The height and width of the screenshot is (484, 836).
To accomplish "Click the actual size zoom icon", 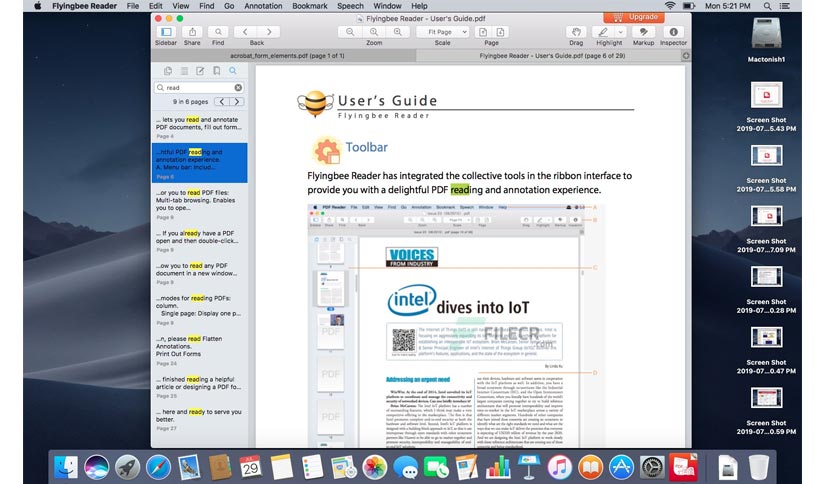I will [x=374, y=32].
